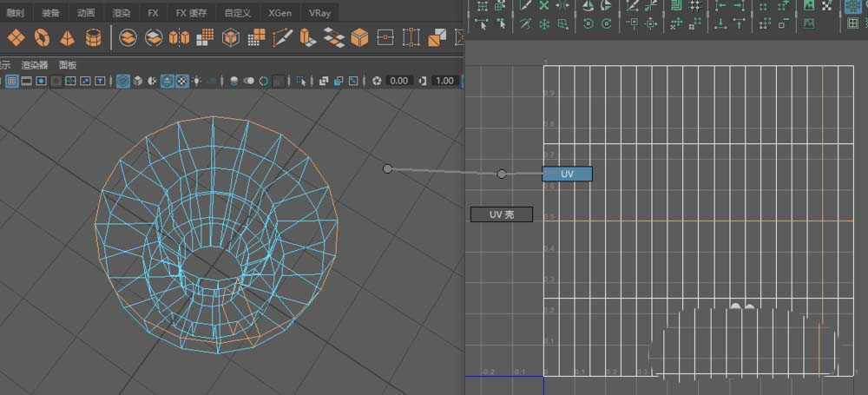The width and height of the screenshot is (868, 395).
Task: Toggle use all lights bulb icon
Action: (197, 81)
